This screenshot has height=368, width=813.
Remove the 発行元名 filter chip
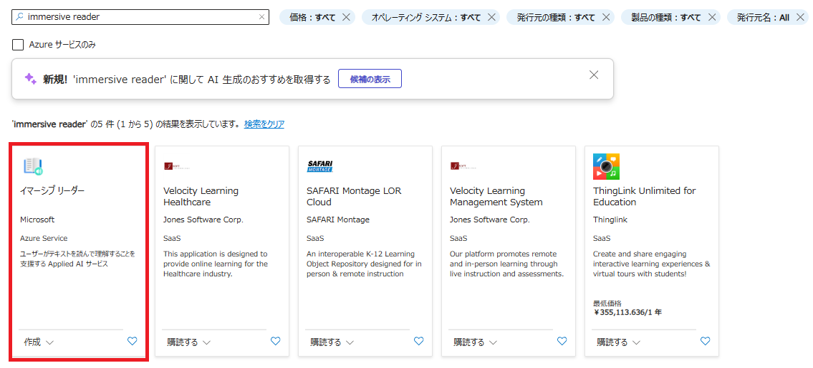[800, 17]
